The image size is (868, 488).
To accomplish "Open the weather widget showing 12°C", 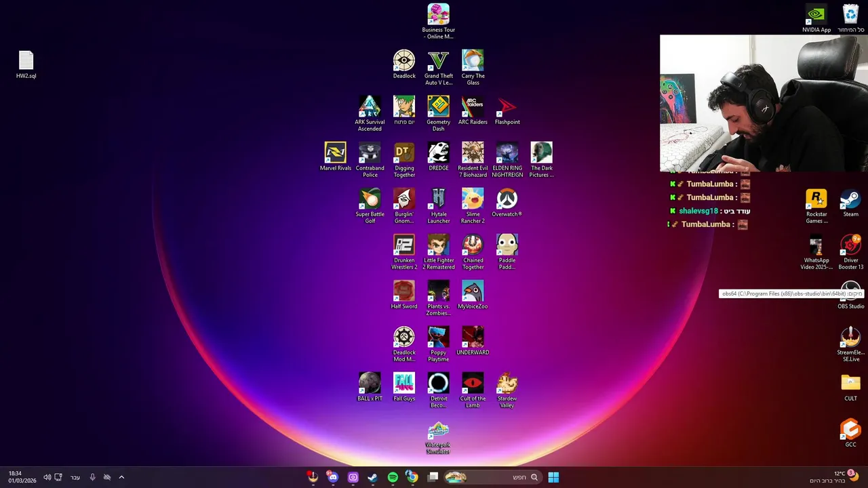I will tap(833, 477).
